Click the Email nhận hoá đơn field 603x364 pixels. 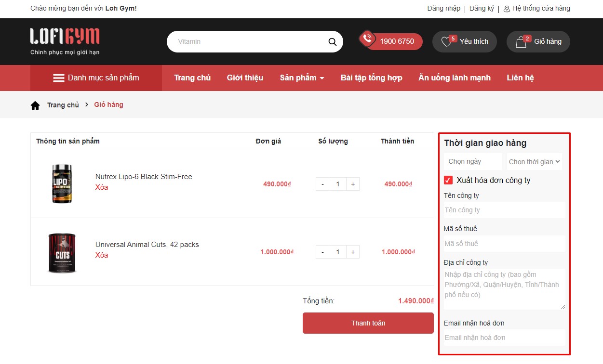click(x=505, y=338)
